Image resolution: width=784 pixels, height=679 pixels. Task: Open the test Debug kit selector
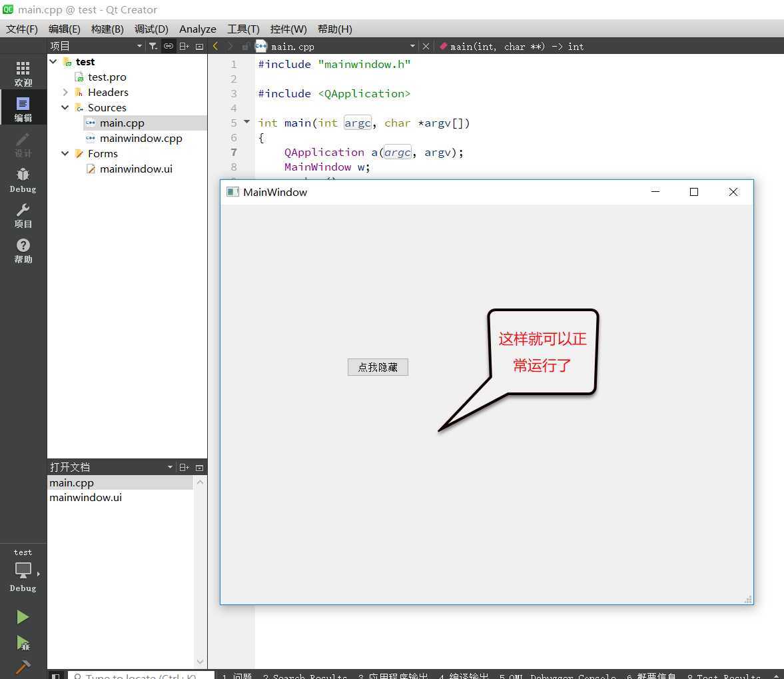click(x=23, y=570)
